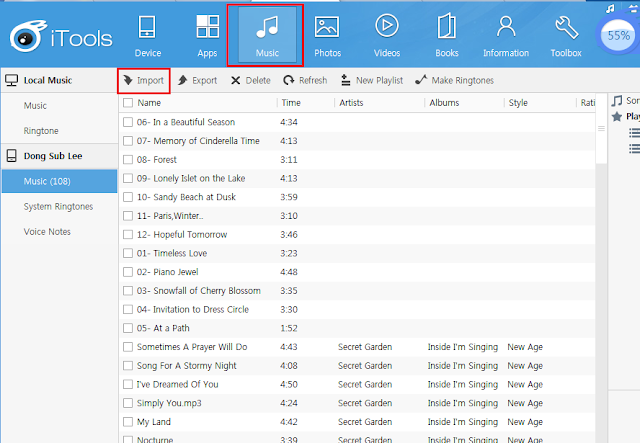Toggle the select-all checkbox beside Name

tap(128, 103)
